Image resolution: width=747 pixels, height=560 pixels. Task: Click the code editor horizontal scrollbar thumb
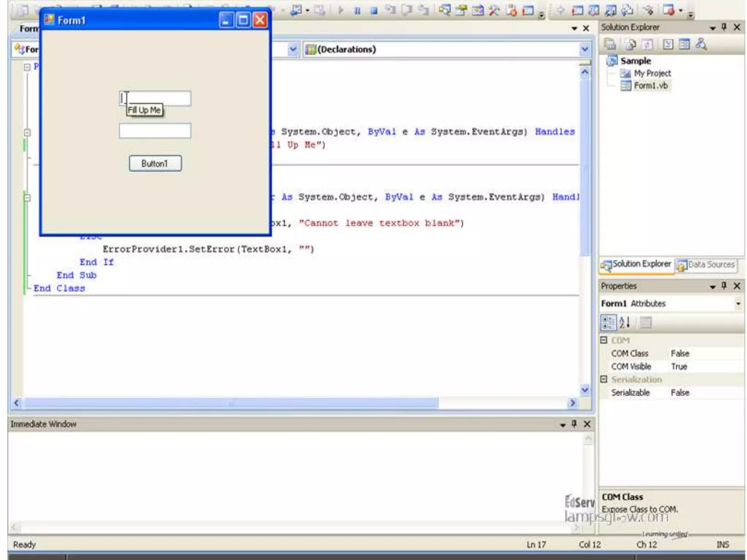231,403
